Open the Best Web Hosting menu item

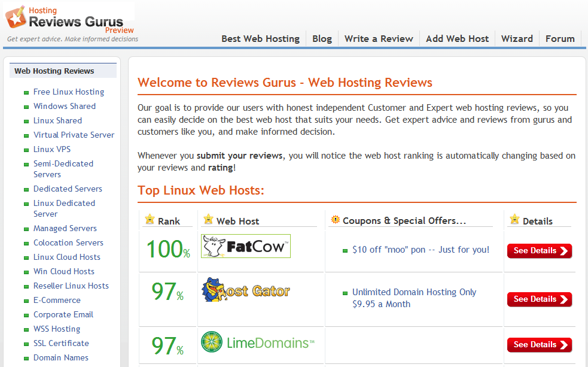click(260, 38)
